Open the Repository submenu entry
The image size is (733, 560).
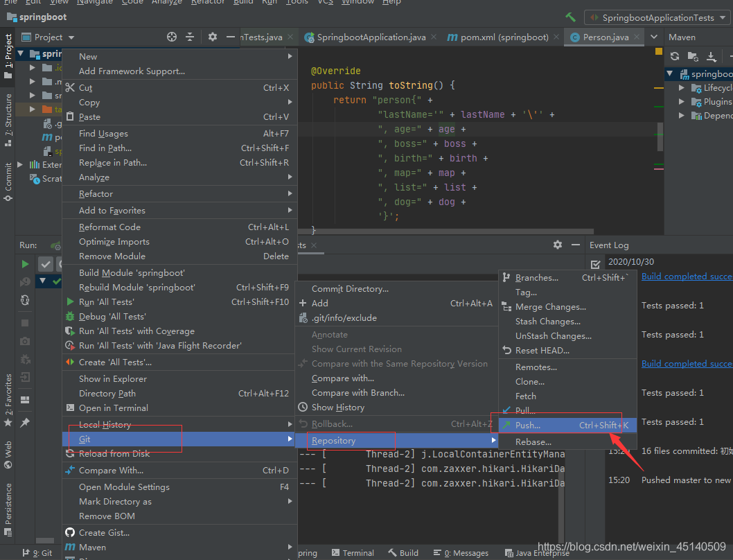pos(396,441)
